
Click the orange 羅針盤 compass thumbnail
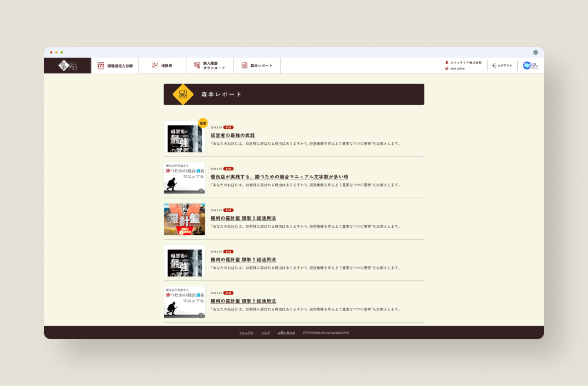point(185,219)
